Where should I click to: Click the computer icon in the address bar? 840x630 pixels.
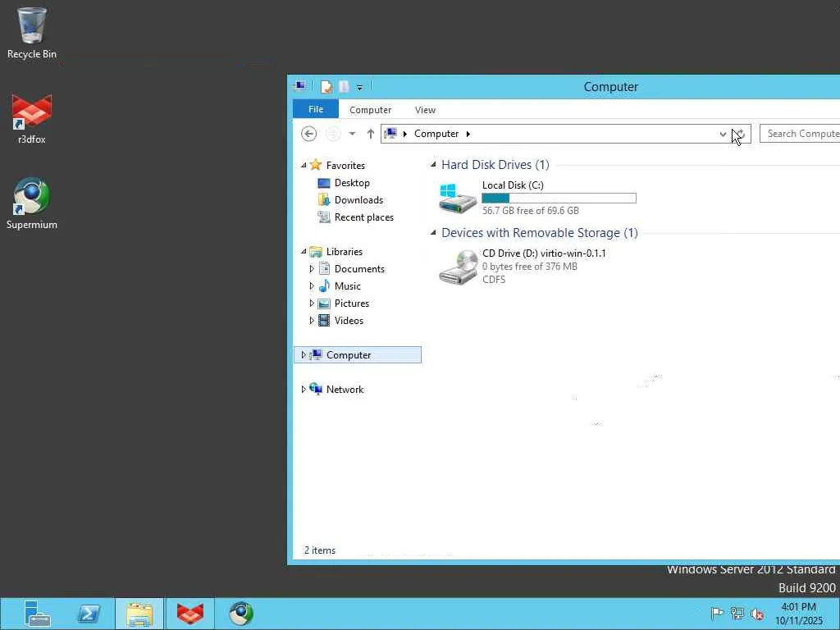tap(390, 134)
